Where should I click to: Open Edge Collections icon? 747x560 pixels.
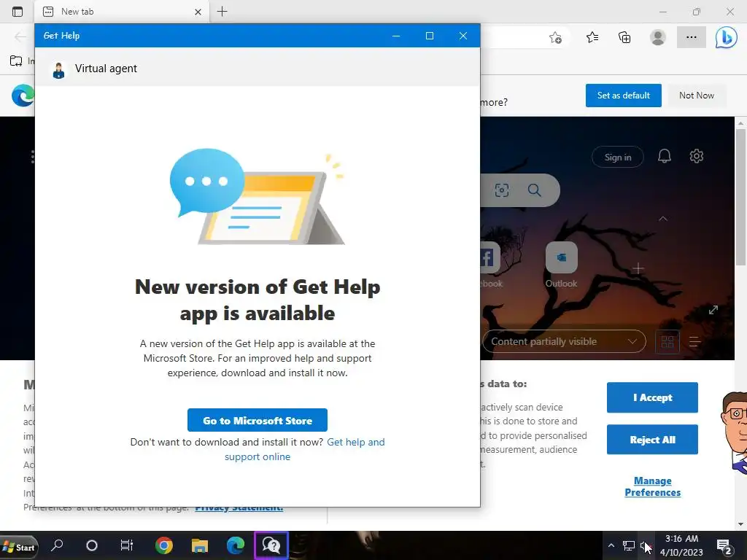click(x=624, y=37)
